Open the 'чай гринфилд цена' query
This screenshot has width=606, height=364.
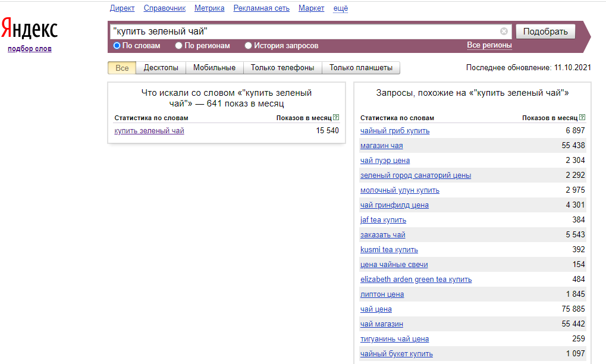click(394, 205)
